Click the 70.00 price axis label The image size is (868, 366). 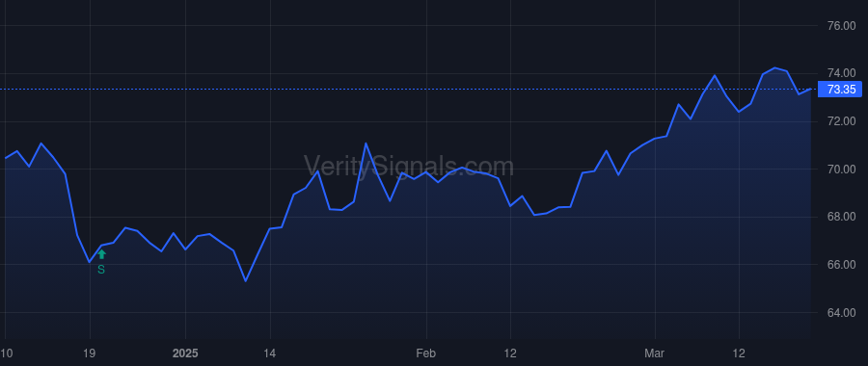[841, 170]
